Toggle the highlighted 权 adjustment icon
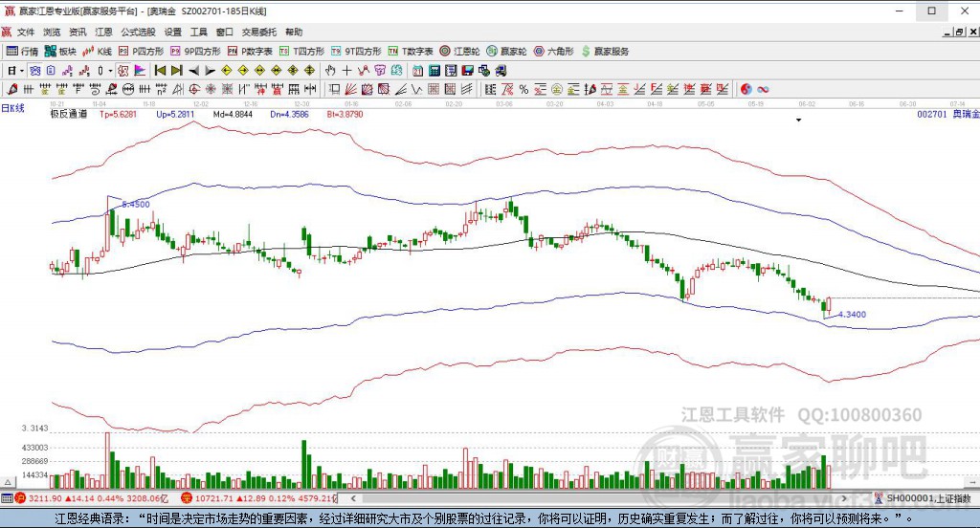980x528 pixels. tap(123, 71)
